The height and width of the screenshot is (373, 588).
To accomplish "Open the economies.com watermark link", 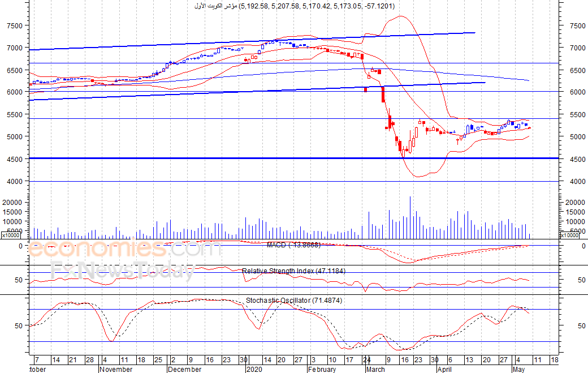I will [x=124, y=248].
